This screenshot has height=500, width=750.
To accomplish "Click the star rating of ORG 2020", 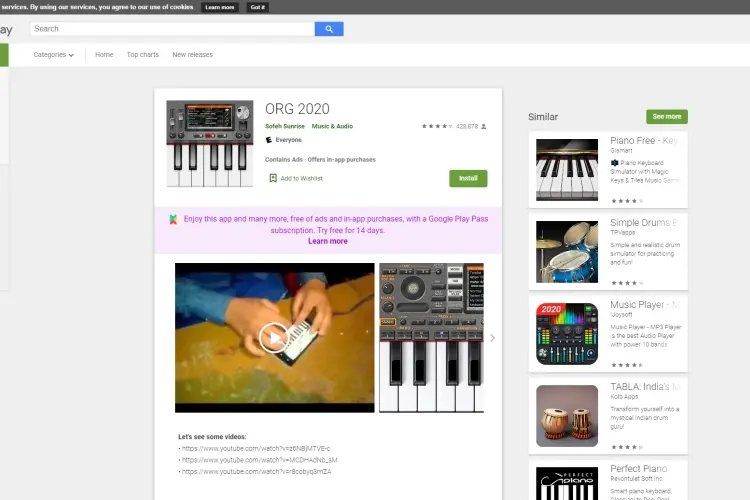I will coord(437,126).
